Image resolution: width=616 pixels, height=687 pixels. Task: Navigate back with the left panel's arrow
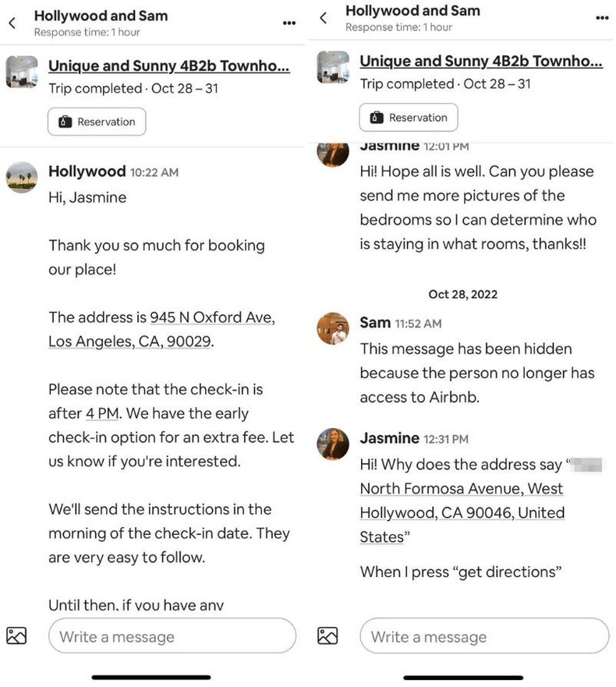13,23
